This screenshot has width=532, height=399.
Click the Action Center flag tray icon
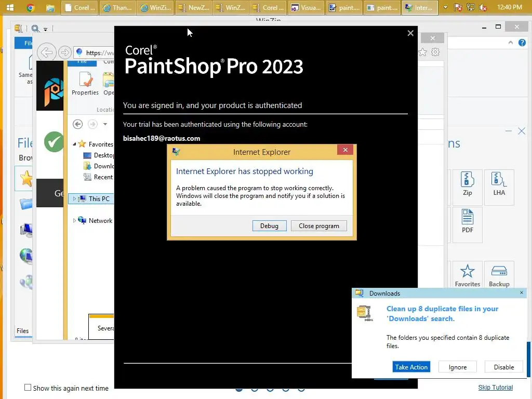click(458, 7)
